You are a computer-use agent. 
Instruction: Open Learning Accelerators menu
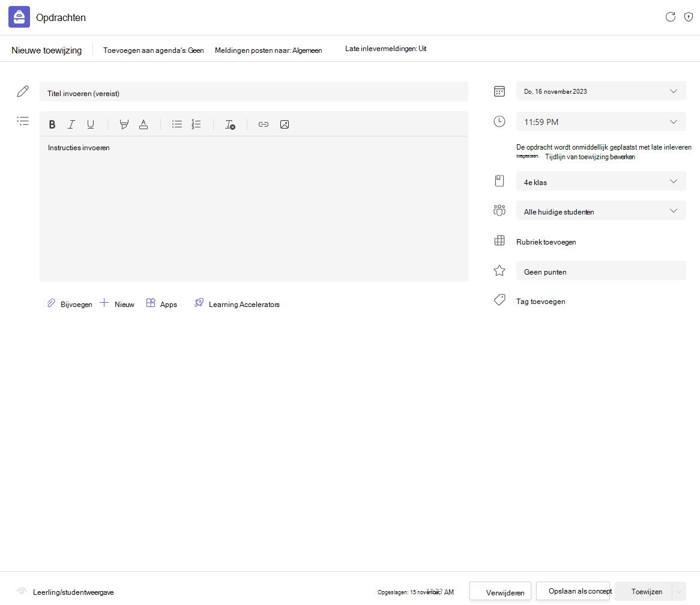(237, 304)
